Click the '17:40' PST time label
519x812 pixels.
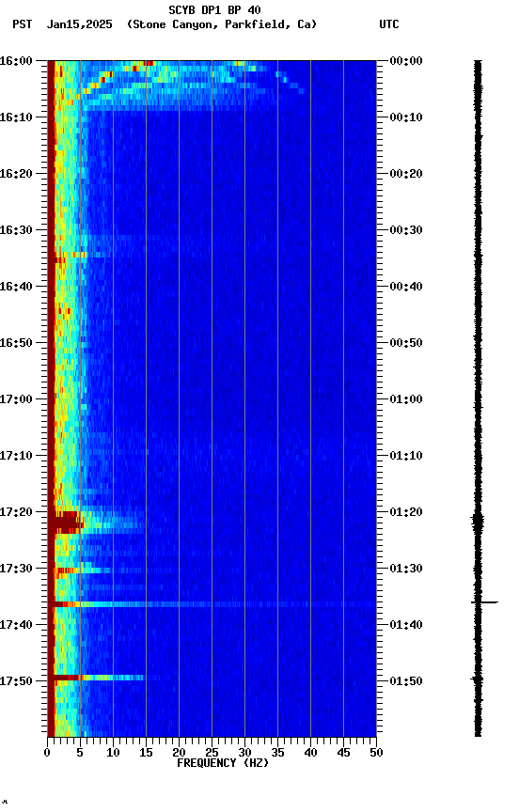click(x=16, y=625)
